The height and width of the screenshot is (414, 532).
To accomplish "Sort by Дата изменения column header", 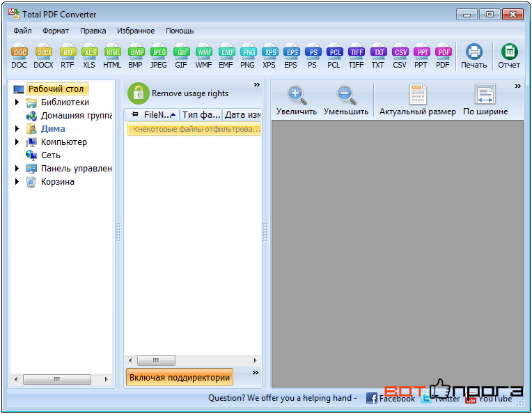I will pyautogui.click(x=242, y=115).
